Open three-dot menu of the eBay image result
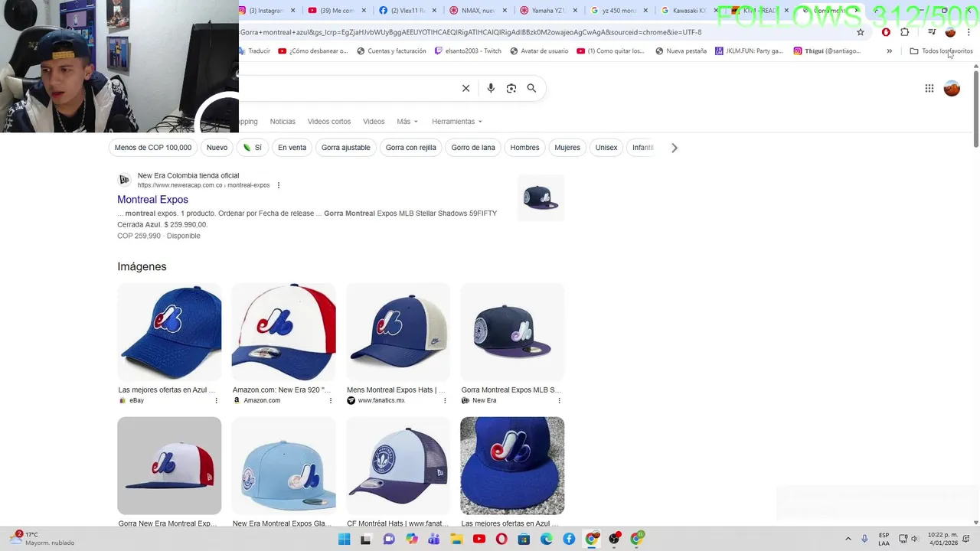980x551 pixels. click(216, 400)
